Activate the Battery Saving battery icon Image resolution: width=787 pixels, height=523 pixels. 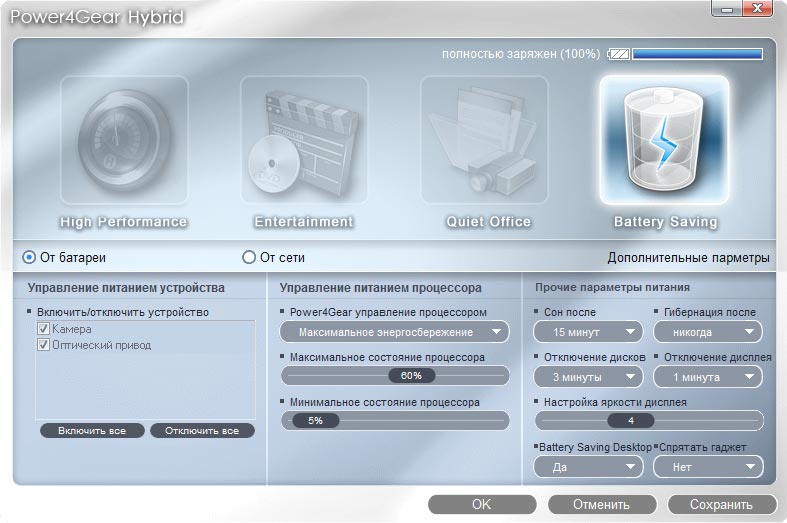click(x=665, y=140)
